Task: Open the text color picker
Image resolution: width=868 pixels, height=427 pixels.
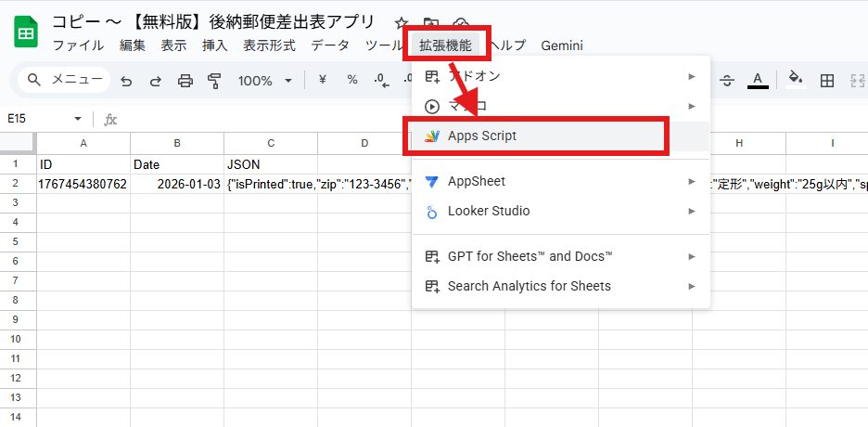Action: coord(758,80)
